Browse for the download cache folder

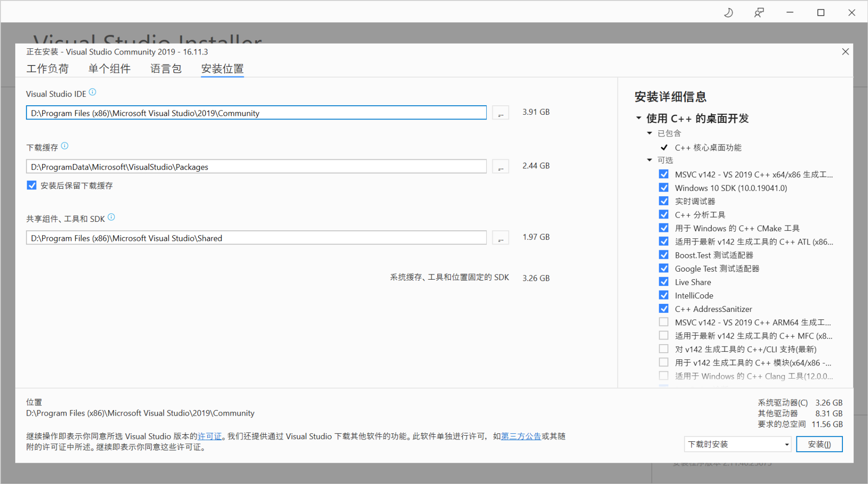pyautogui.click(x=500, y=166)
